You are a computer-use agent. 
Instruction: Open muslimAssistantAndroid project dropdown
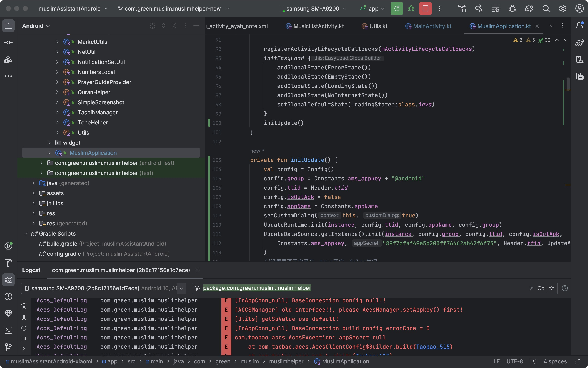73,9
